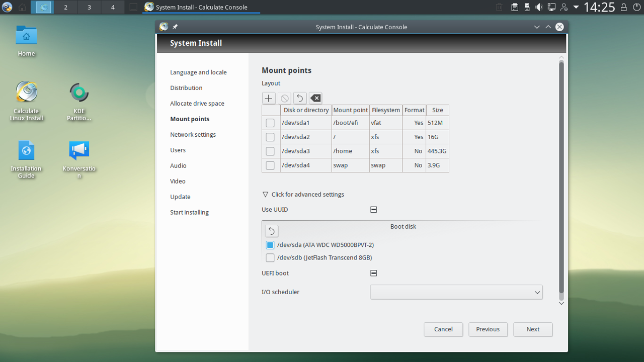This screenshot has width=644, height=362.
Task: Go to Network settings step
Action: [x=193, y=135]
